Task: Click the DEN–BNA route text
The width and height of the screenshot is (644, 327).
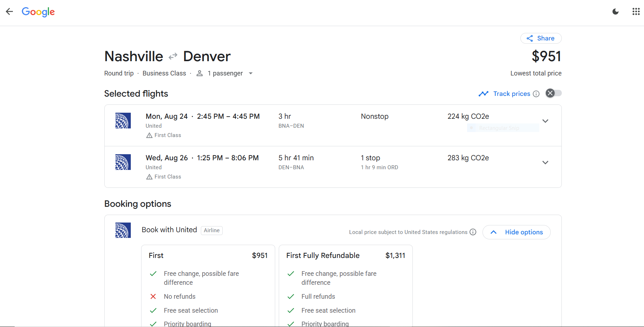Action: pos(291,167)
